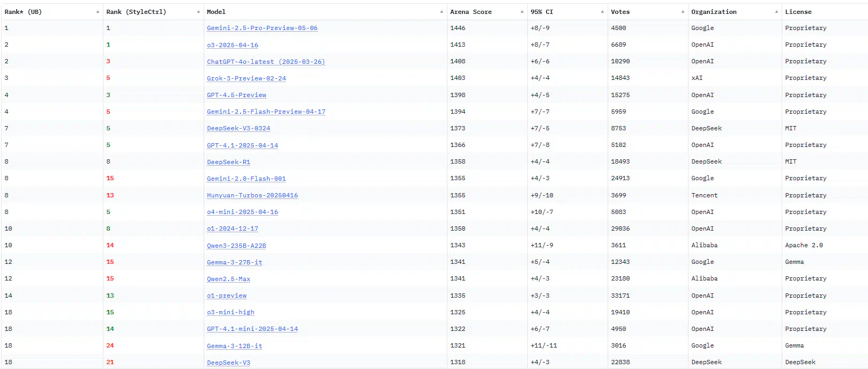Click the DeepSeek license cell in last row
This screenshot has height=369, width=868.
click(x=800, y=362)
